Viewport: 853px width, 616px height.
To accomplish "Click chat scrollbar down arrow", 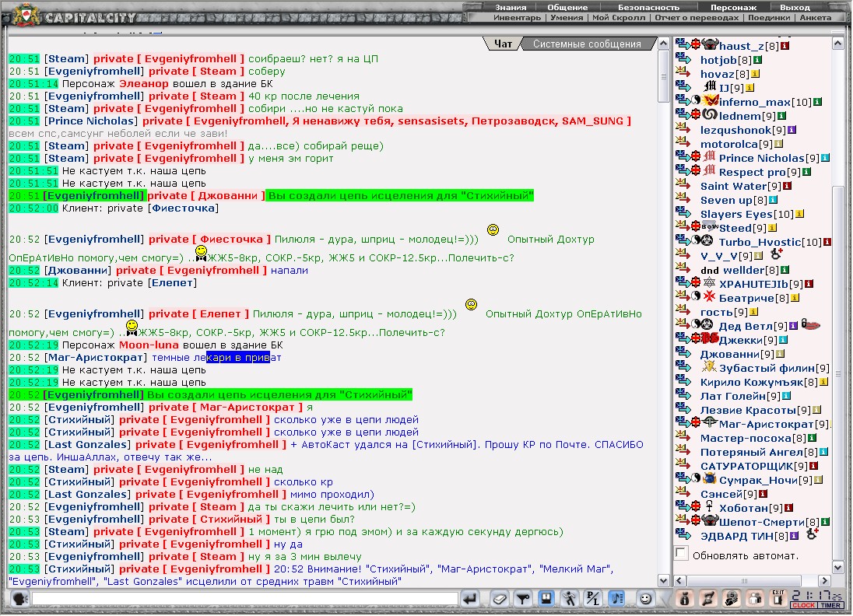I will [x=663, y=580].
